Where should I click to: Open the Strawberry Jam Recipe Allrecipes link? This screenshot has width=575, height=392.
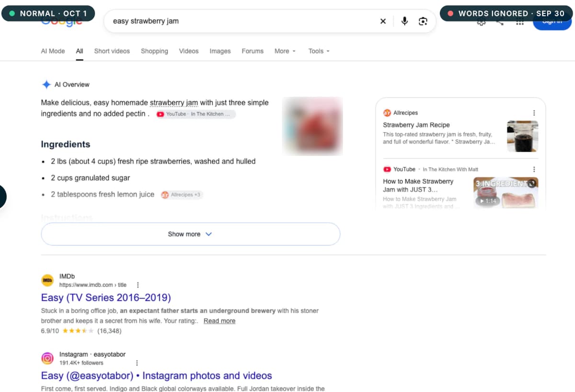coord(416,125)
